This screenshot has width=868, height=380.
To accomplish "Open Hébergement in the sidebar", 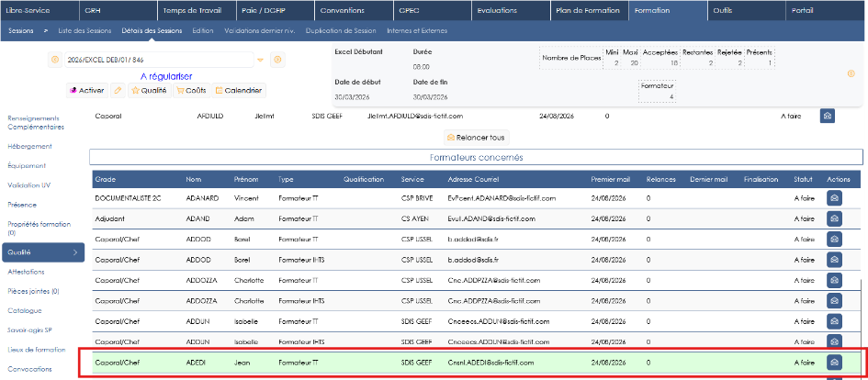I will click(30, 147).
